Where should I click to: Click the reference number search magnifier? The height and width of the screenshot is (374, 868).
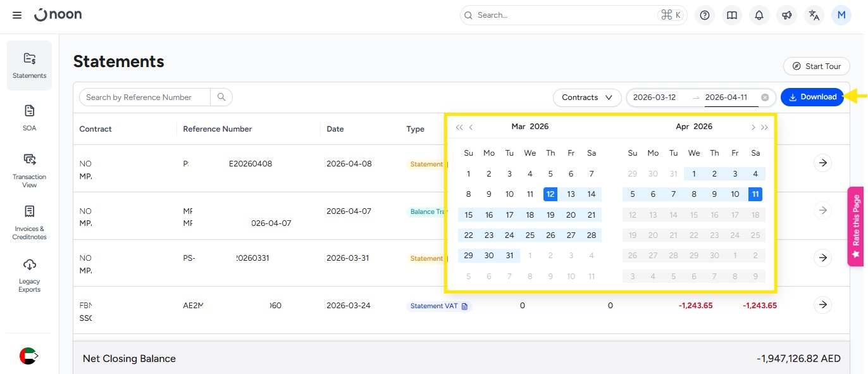click(221, 97)
